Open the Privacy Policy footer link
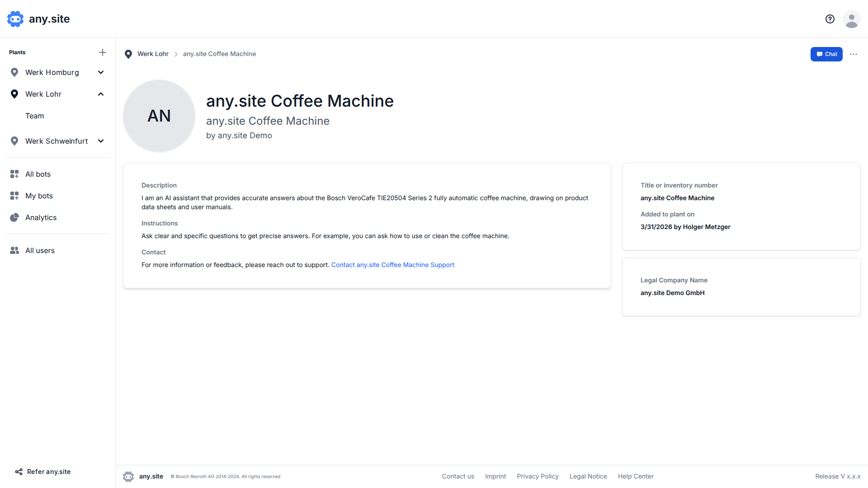Screen dimensions: 868x488 pos(538,476)
